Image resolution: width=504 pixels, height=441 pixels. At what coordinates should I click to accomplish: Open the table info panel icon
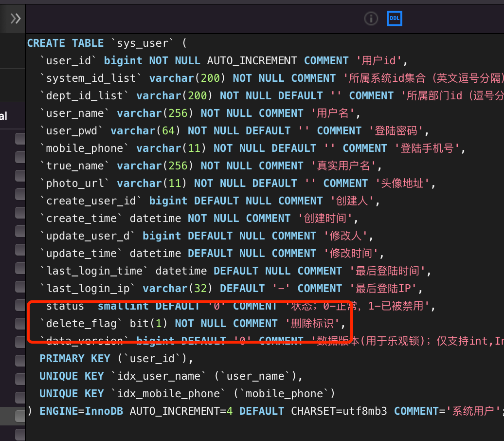pyautogui.click(x=371, y=18)
